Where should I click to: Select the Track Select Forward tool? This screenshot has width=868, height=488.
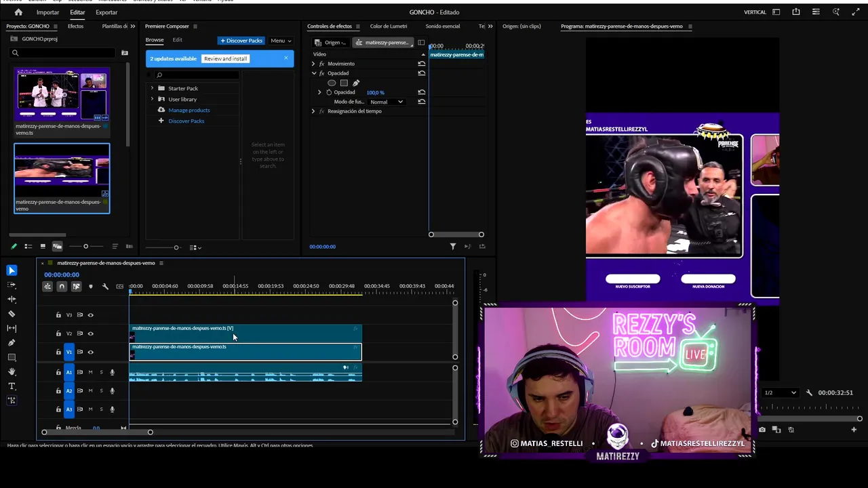pos(12,285)
